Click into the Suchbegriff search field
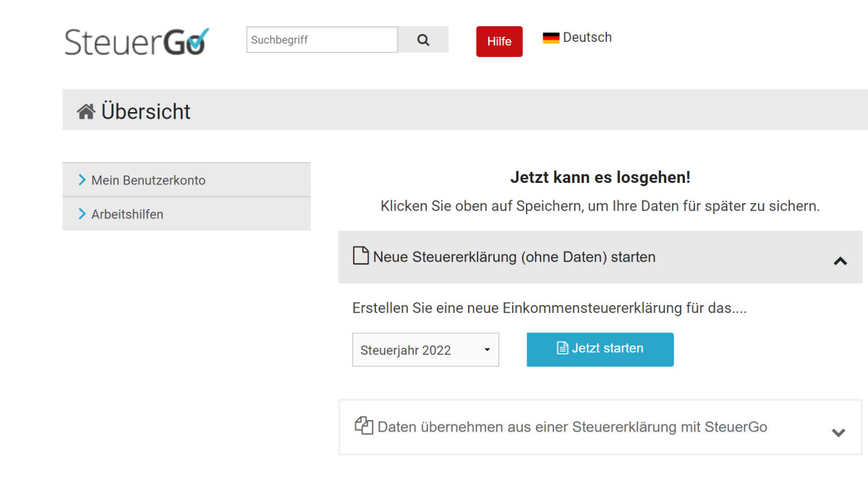This screenshot has height=488, width=868. [x=321, y=40]
